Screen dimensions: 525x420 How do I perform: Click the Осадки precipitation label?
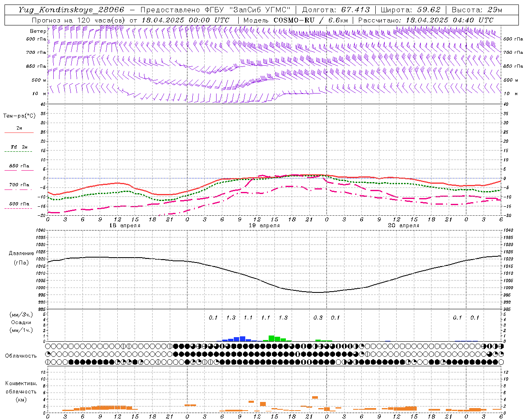coord(21,322)
